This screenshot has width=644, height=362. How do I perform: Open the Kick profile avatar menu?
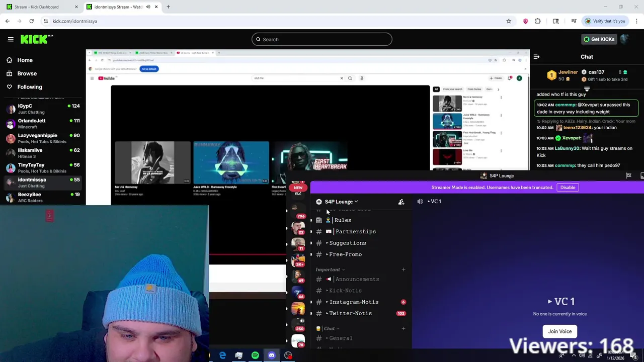[625, 39]
